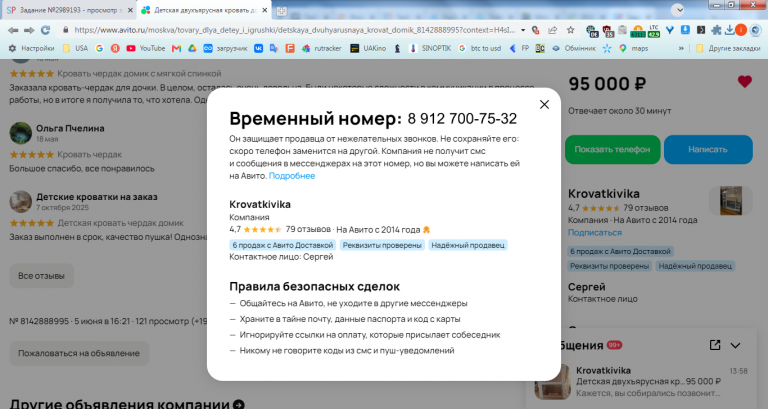The height and width of the screenshot is (409, 768).
Task: Open the site security lock icon
Action: pyautogui.click(x=66, y=30)
